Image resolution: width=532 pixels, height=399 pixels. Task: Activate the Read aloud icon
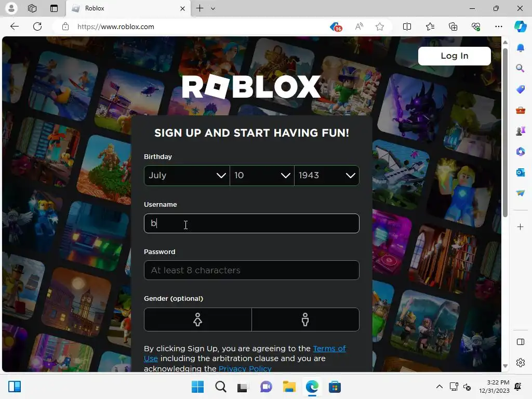359,26
